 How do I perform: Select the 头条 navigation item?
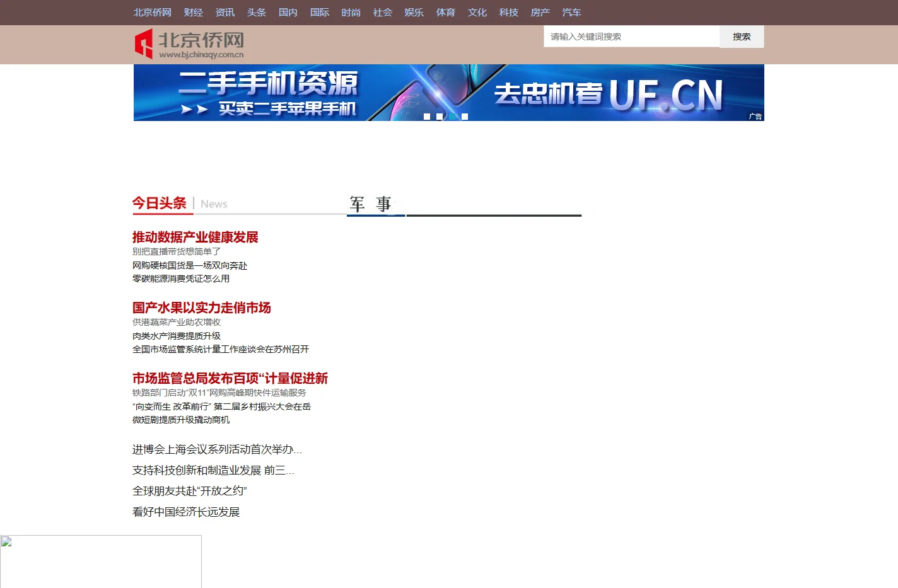(x=256, y=13)
